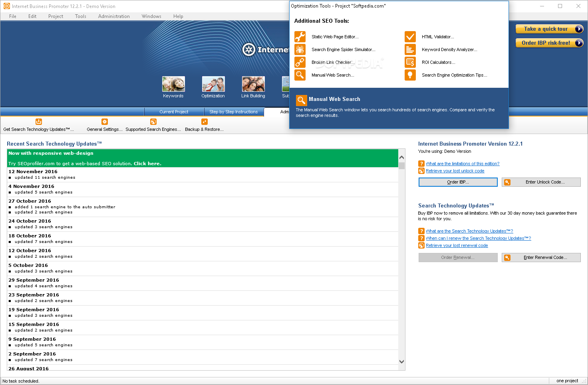Click 'one project' status bar text

[x=567, y=381]
